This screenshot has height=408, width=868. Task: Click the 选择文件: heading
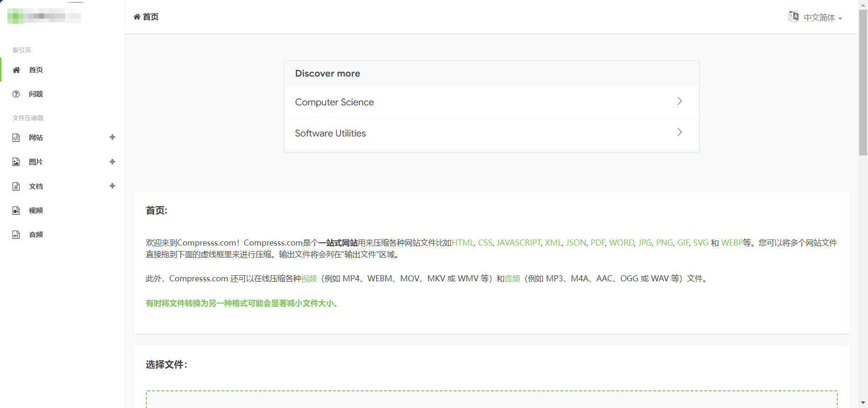click(x=166, y=364)
